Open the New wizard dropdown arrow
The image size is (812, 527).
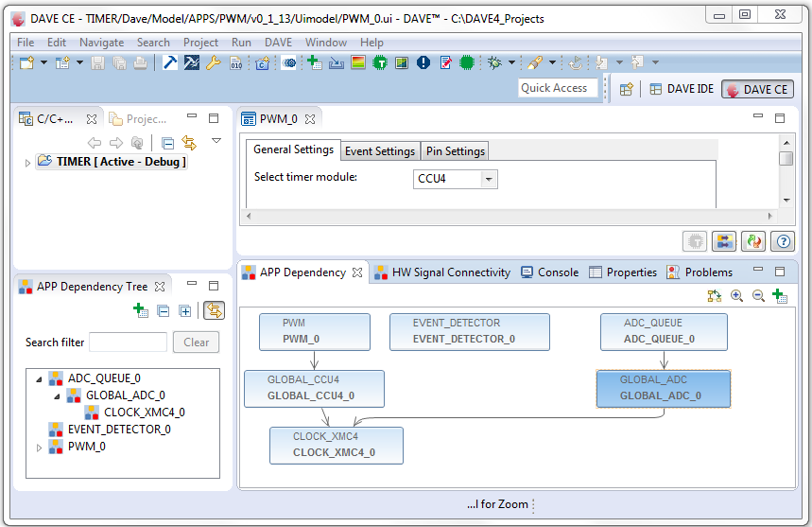click(x=44, y=63)
